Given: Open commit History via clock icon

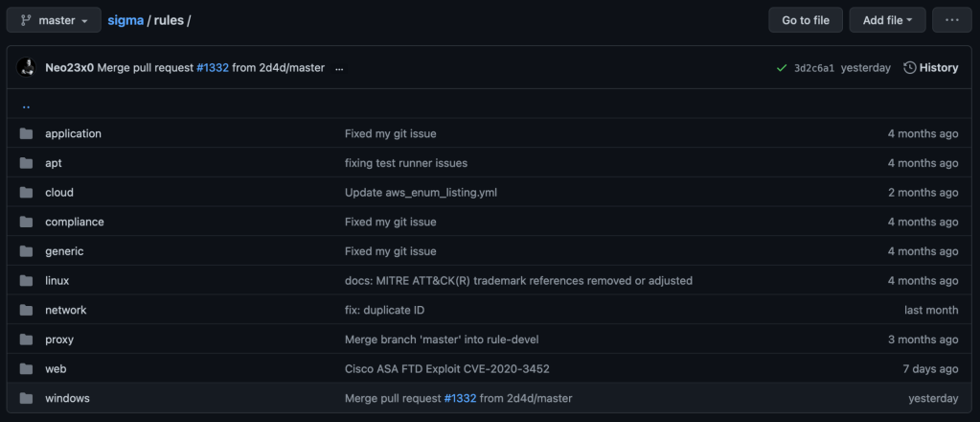Looking at the screenshot, I should click(x=910, y=68).
